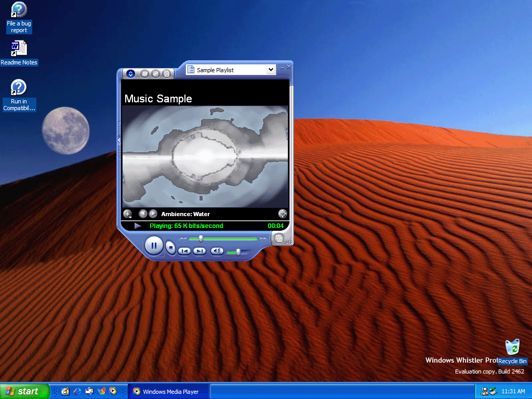The height and width of the screenshot is (399, 532).
Task: Click the show/hide menu bar arrows button
Action: pos(130,74)
